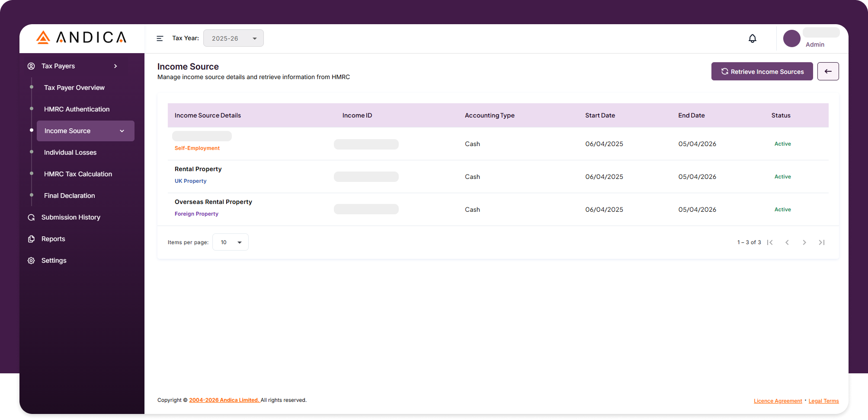Click the Admin user avatar
This screenshot has width=868, height=420.
tap(791, 38)
